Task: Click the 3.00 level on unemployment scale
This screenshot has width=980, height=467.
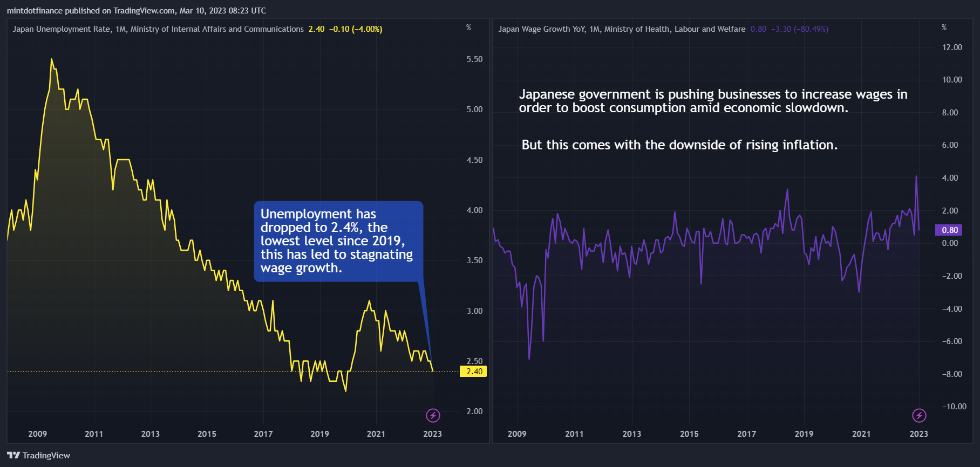Action: pyautogui.click(x=474, y=311)
